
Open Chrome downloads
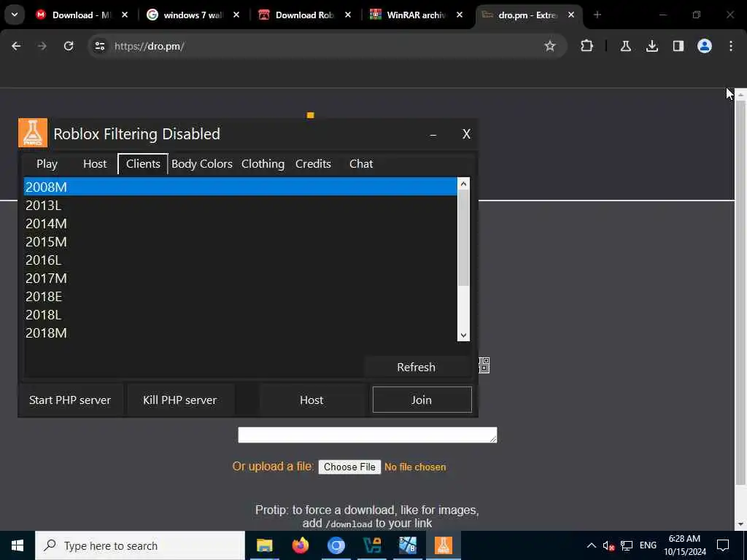tap(651, 46)
